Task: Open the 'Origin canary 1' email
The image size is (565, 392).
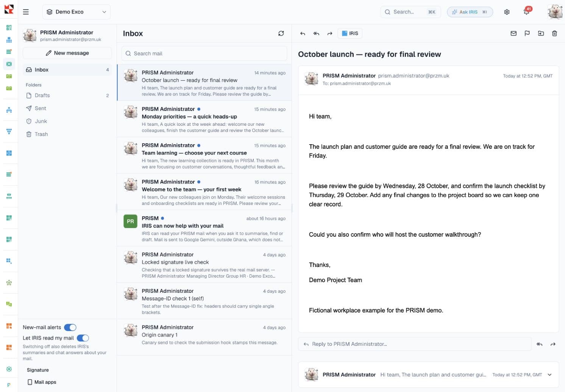Action: click(x=204, y=337)
